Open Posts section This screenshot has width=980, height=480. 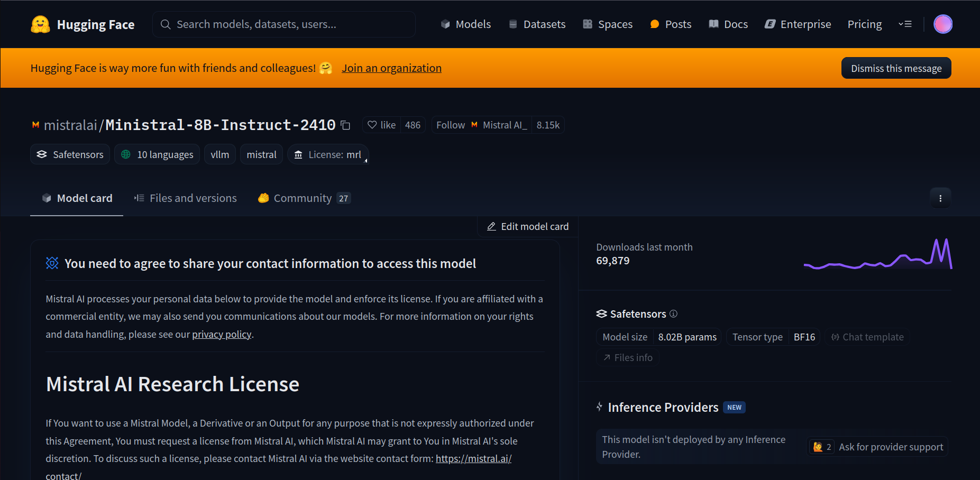[x=671, y=24]
